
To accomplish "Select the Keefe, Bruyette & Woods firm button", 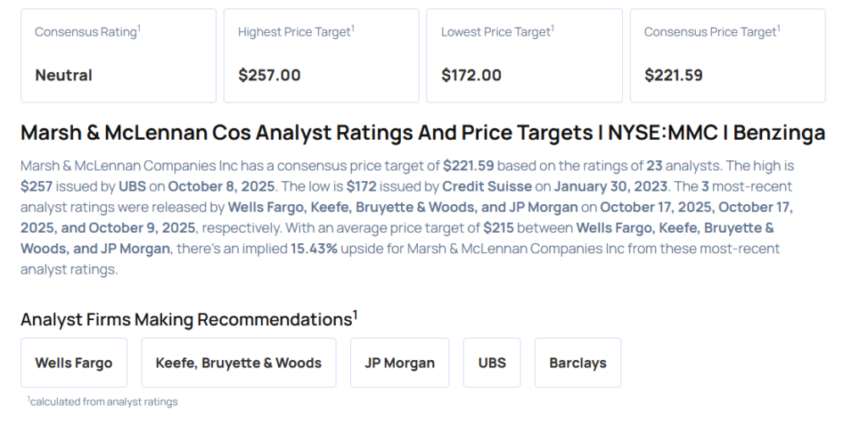I will (238, 362).
